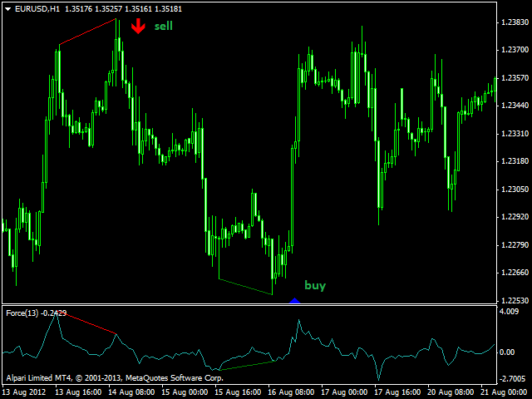The image size is (532, 399).
Task: Click the 1.22660 price scale label
Action: (515, 273)
